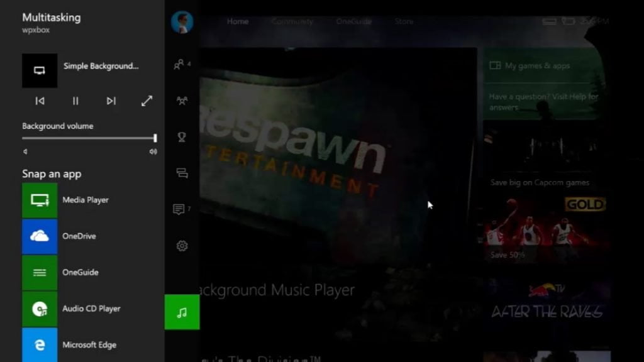This screenshot has height=362, width=644.
Task: Open the Friends guide icon
Action: (179, 65)
